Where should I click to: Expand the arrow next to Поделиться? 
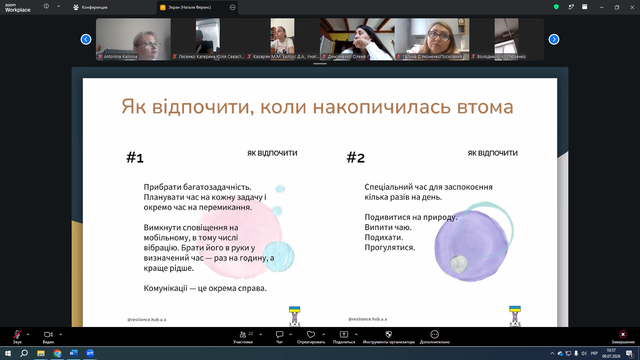tap(356, 334)
